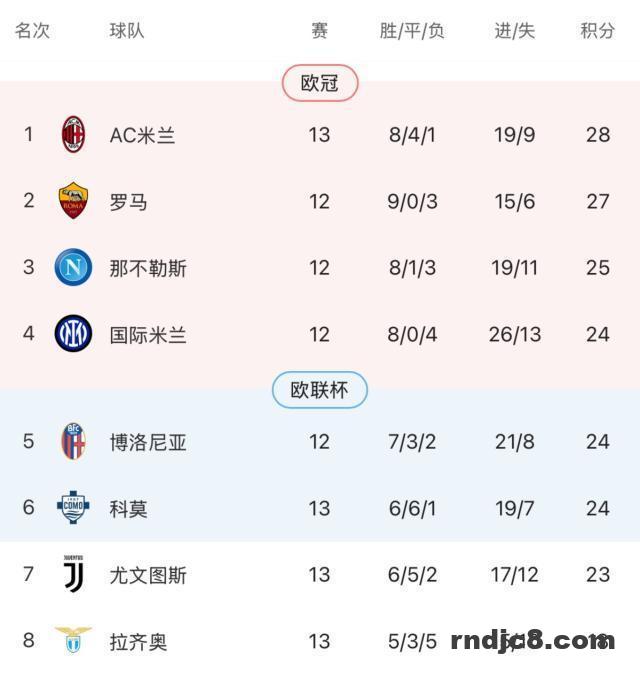The height and width of the screenshot is (679, 640).
Task: Open the 罗马 team name
Action: pos(128,202)
